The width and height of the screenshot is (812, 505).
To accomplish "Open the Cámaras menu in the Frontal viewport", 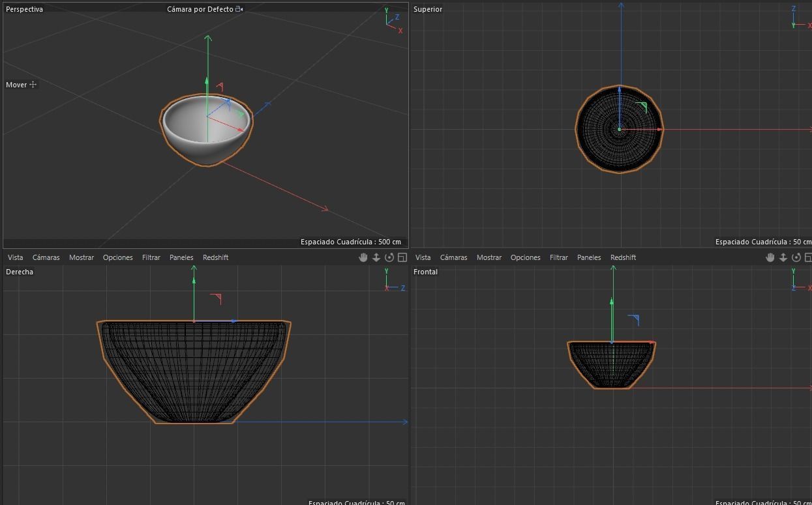I will tap(453, 257).
